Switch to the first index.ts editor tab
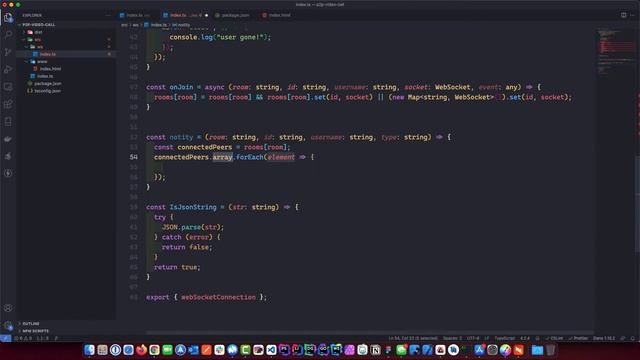 click(x=137, y=15)
